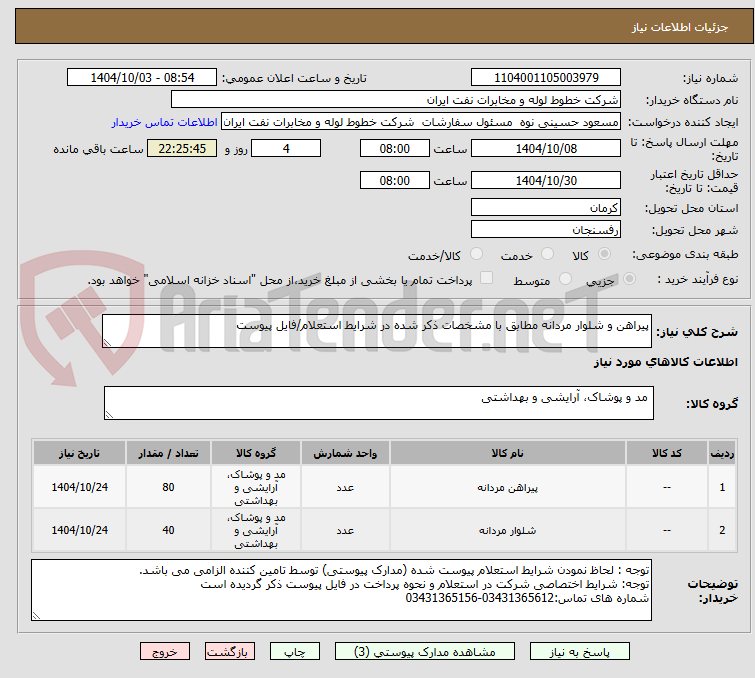Click the ردیف column header
Screen dimensions: 755x678
pos(722,453)
